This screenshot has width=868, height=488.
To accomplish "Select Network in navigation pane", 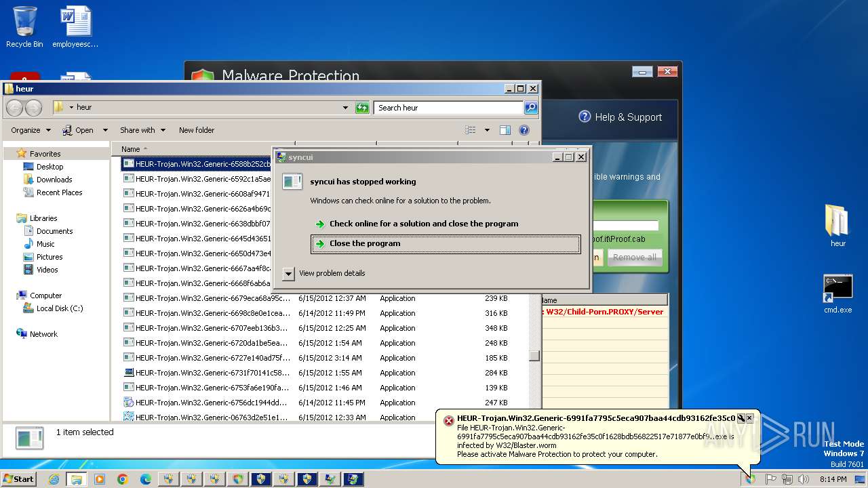I will coord(43,334).
